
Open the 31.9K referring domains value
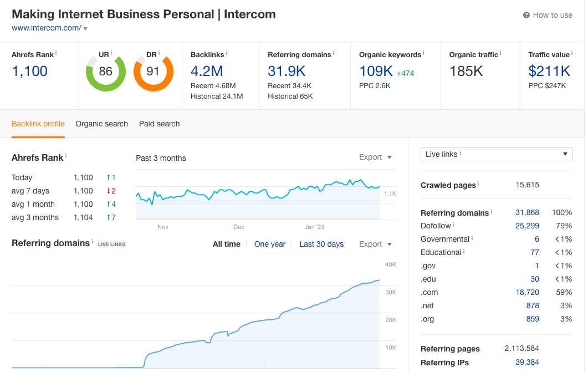(x=287, y=72)
